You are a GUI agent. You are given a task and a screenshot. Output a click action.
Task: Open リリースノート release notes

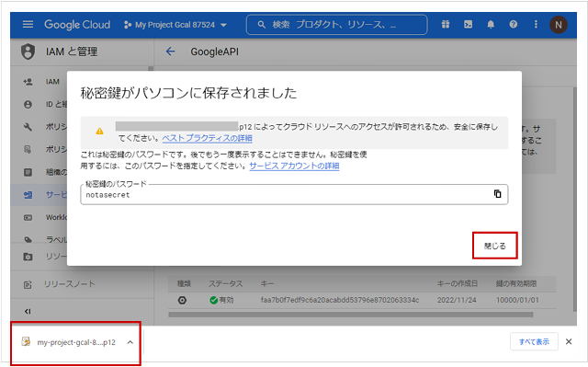(x=70, y=284)
